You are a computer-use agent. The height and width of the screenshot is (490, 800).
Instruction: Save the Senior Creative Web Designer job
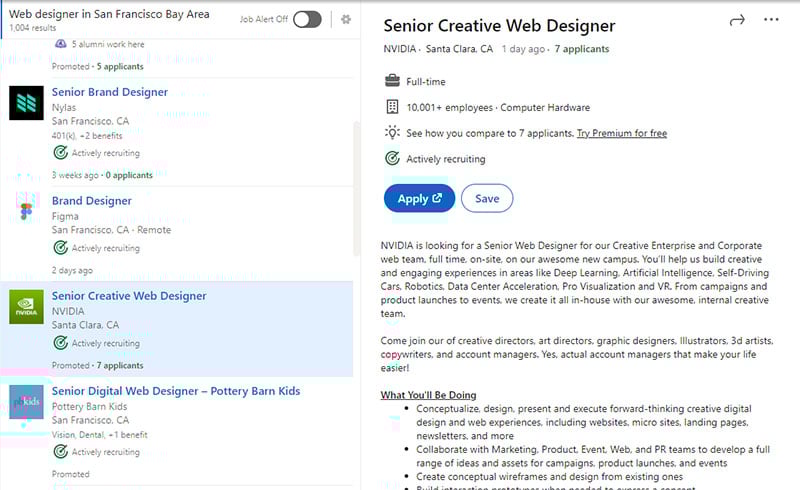pyautogui.click(x=487, y=199)
